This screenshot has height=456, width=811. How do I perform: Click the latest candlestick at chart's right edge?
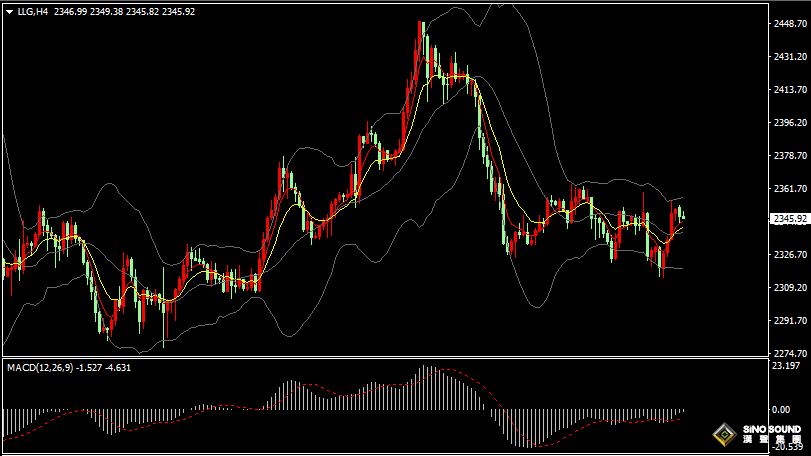(682, 215)
